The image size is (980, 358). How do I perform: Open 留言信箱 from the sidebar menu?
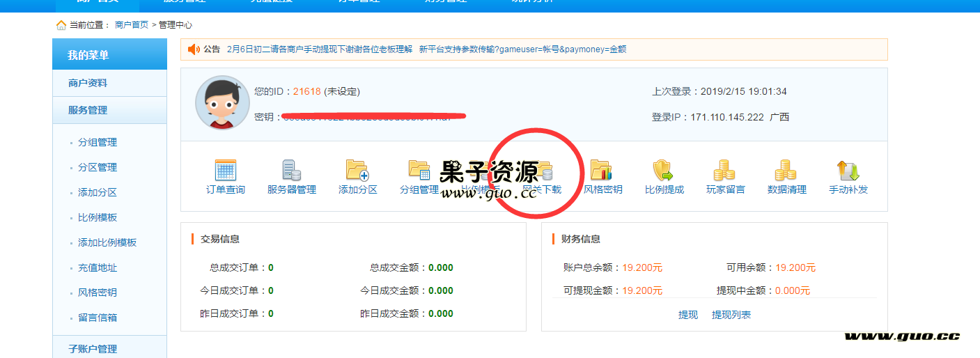(x=98, y=318)
